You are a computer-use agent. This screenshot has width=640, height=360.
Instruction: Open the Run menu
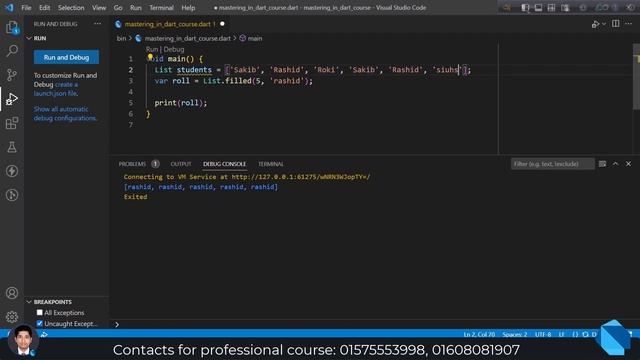tap(136, 7)
